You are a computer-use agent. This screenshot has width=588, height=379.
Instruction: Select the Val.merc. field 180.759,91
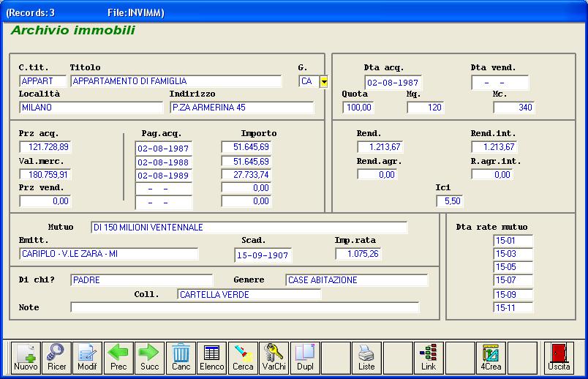click(x=45, y=174)
